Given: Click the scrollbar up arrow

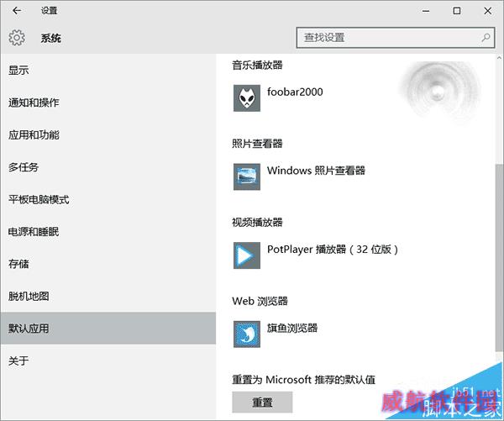Looking at the screenshot, I should (x=499, y=58).
